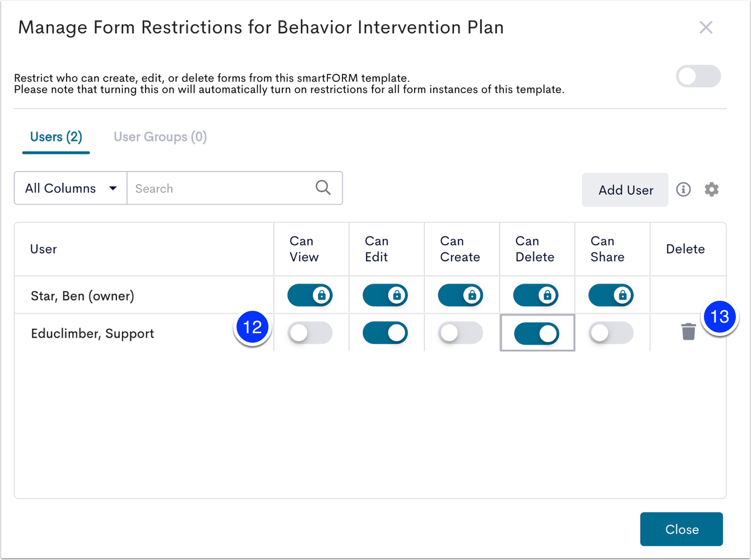Enable Can Create for Educlimber, Support
Viewport: 751px width, 560px height.
pos(460,333)
